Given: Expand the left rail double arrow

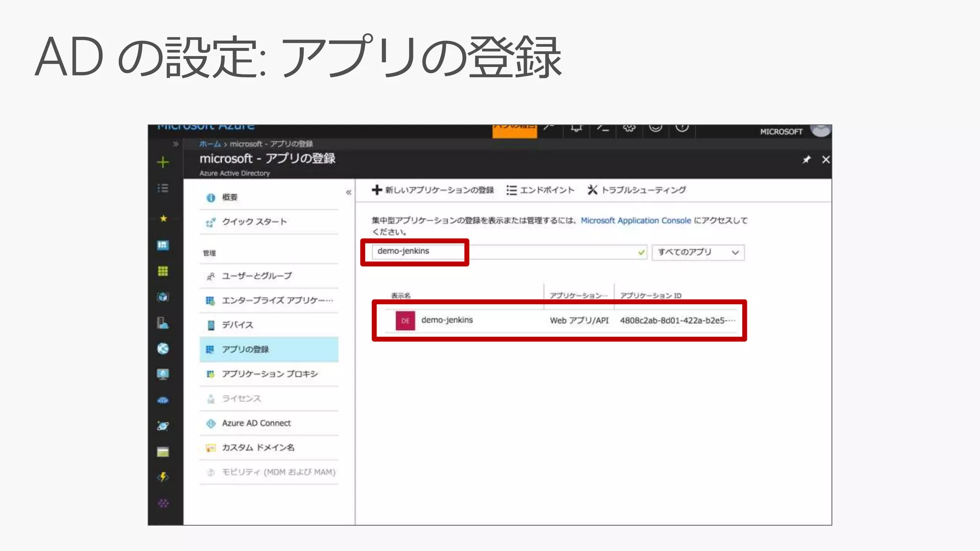Looking at the screenshot, I should point(176,144).
